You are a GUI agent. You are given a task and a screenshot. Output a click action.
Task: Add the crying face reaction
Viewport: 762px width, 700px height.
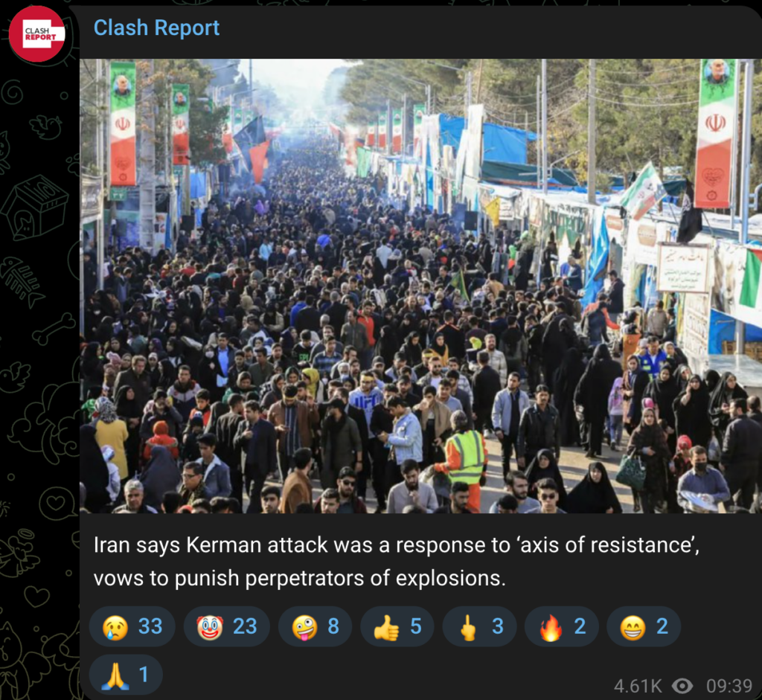tap(132, 626)
